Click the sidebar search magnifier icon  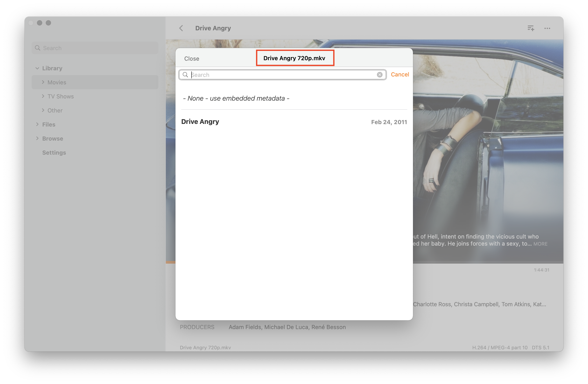tap(38, 48)
